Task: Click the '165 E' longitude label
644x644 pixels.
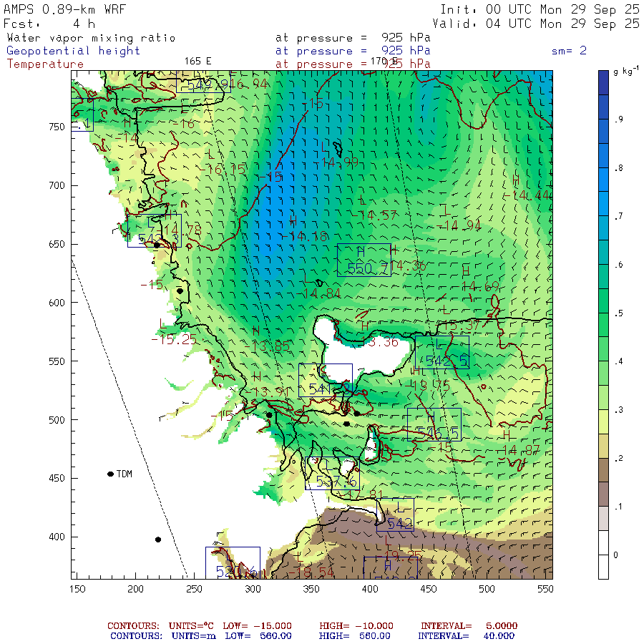Action: coord(197,62)
